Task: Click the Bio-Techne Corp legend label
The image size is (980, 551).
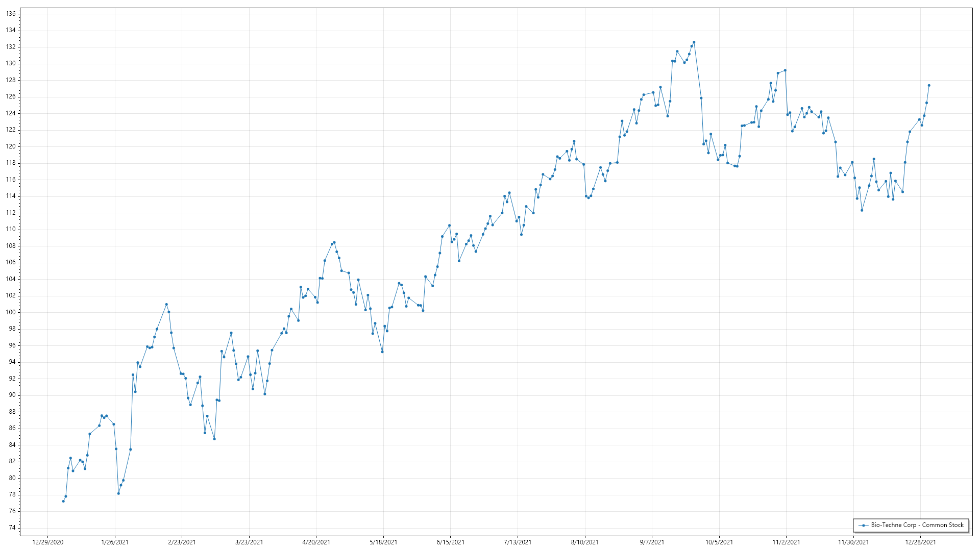Action: [x=917, y=525]
